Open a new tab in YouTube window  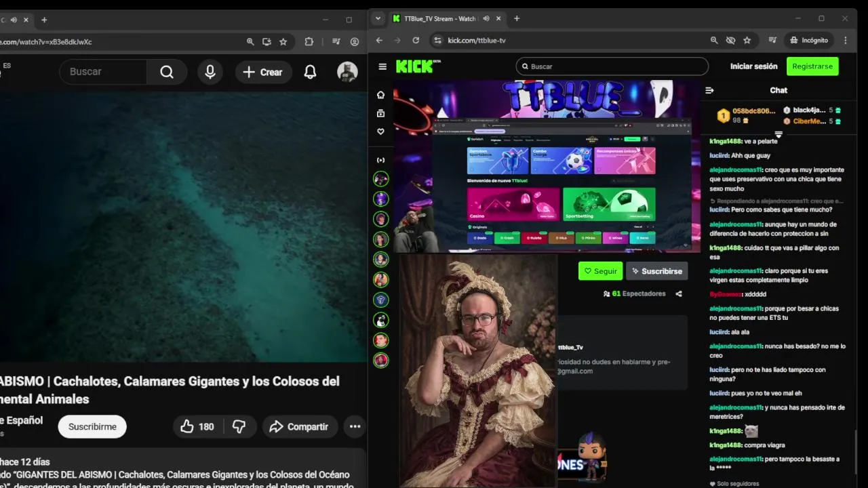tap(44, 20)
